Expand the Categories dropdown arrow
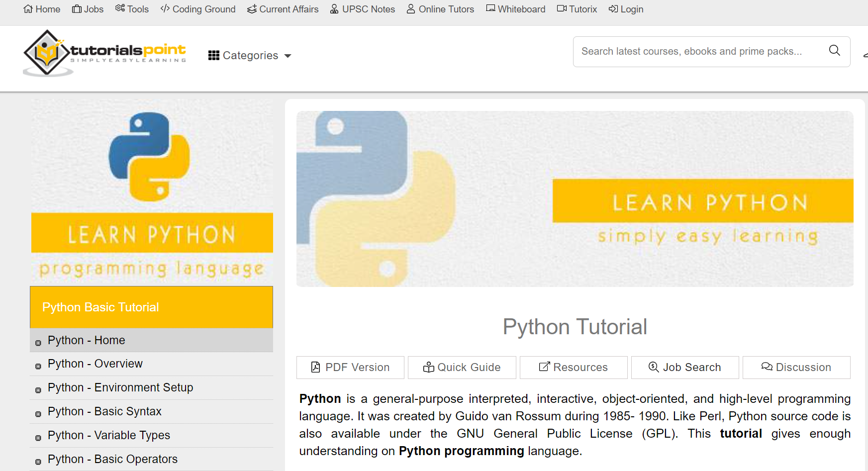 (x=288, y=56)
